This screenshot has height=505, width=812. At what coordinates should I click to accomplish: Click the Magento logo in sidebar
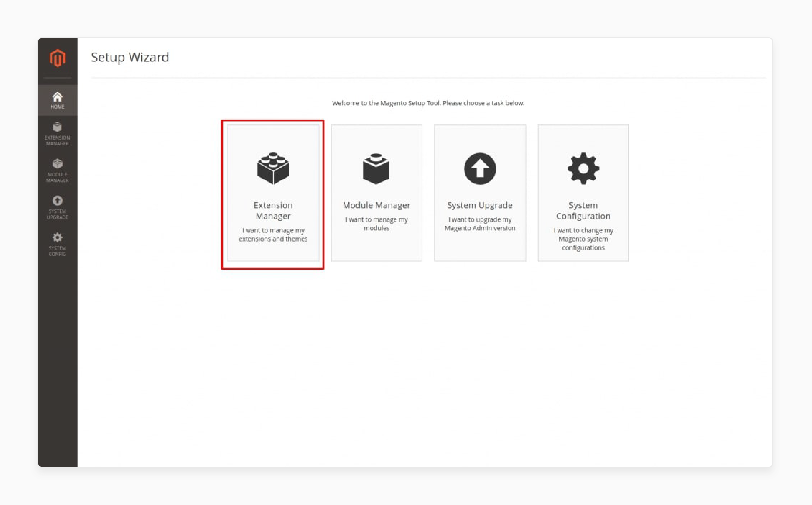point(57,58)
